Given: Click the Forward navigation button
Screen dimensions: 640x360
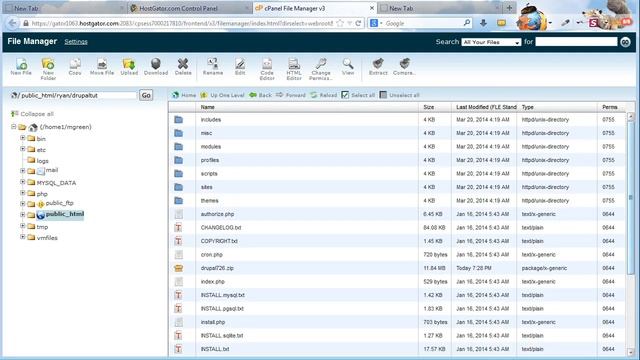Looking at the screenshot, I should click(x=291, y=95).
